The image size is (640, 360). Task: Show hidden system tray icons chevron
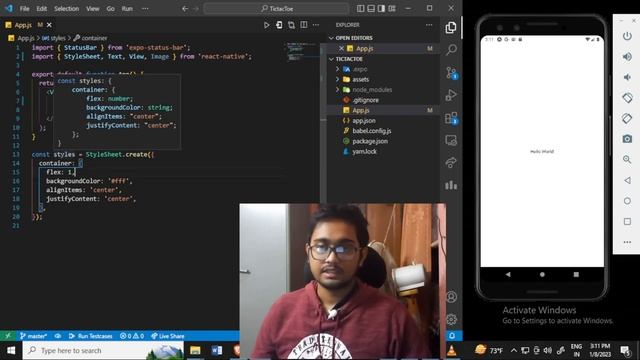pos(513,350)
